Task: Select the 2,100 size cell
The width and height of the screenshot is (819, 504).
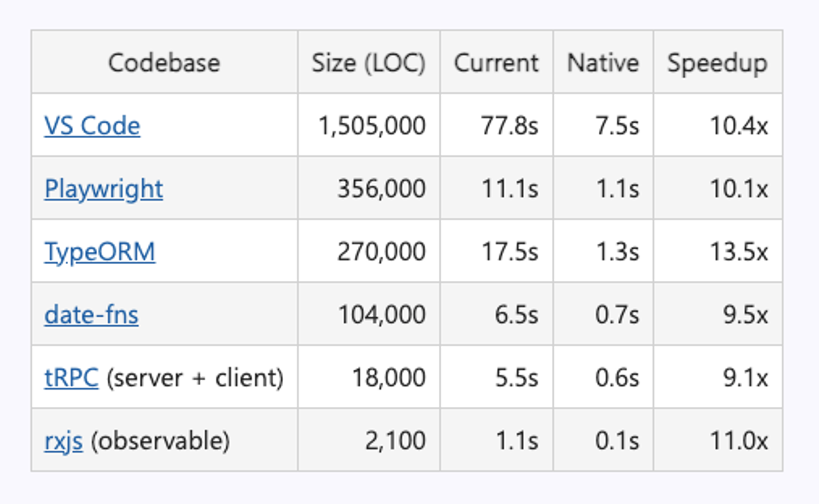Action: (x=369, y=440)
